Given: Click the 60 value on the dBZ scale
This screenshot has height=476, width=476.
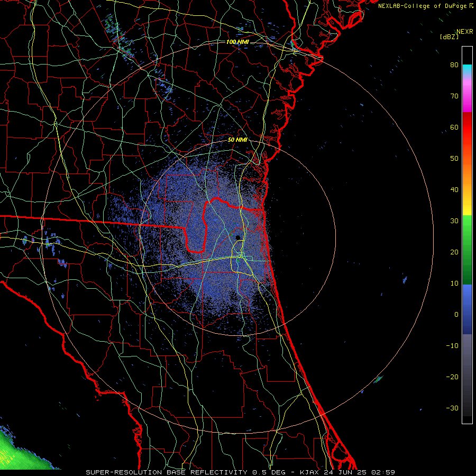Looking at the screenshot, I should 454,127.
